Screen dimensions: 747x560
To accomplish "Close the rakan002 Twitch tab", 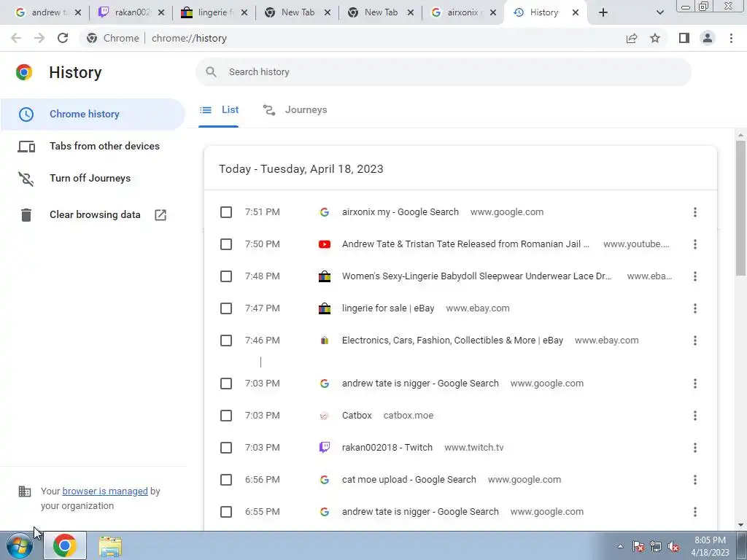I will [x=161, y=13].
